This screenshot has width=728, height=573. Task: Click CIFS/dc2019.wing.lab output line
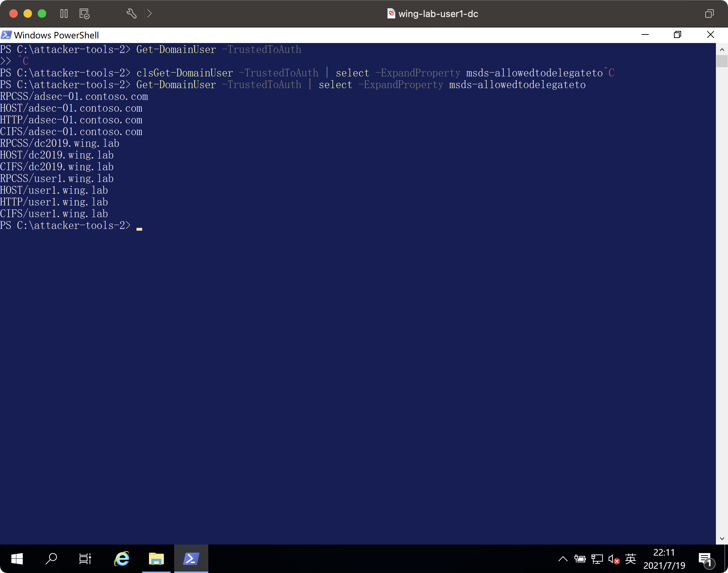57,167
